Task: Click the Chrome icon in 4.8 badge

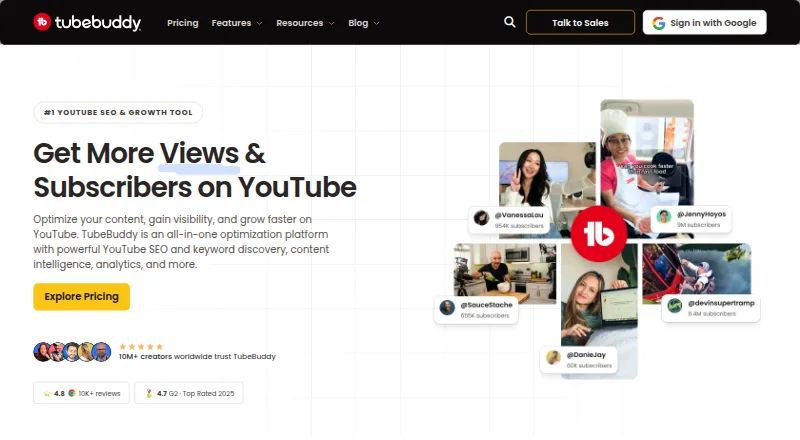Action: tap(72, 393)
